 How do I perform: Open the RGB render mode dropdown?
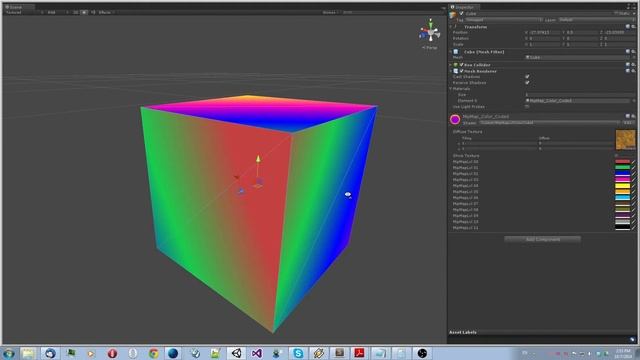point(57,13)
